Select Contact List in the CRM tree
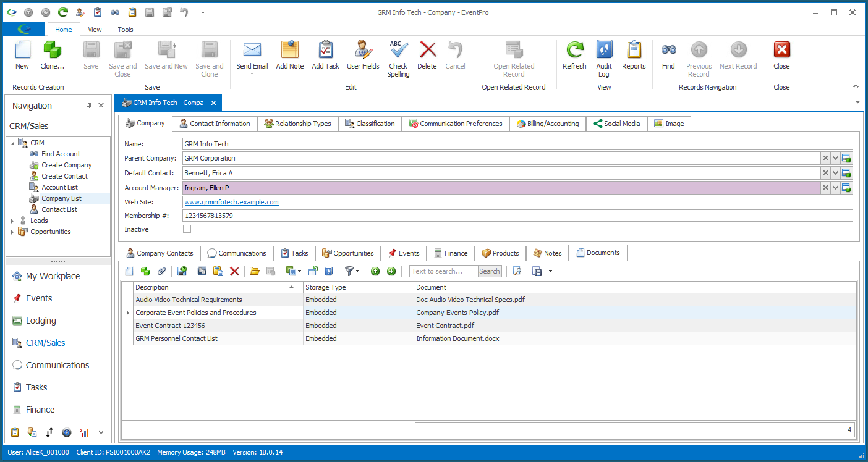 59,209
